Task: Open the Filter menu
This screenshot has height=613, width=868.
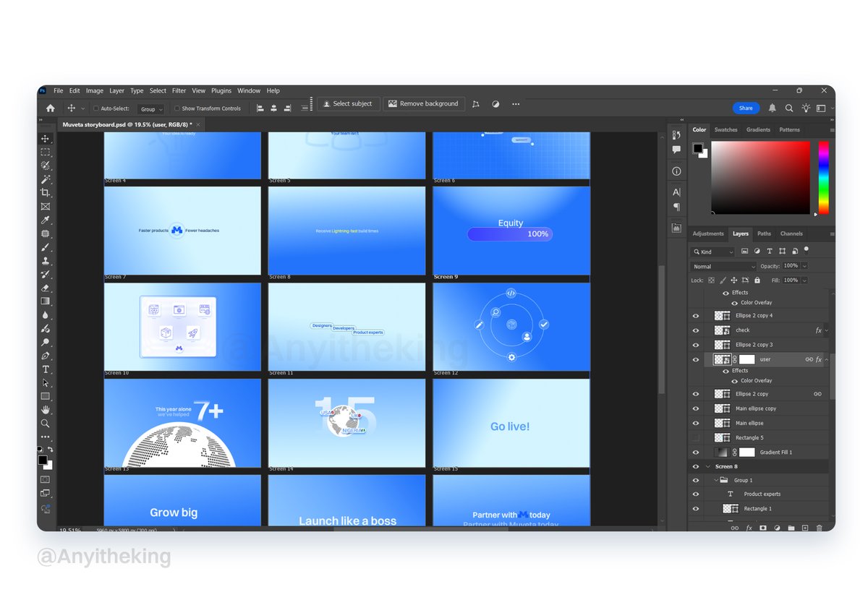Action: (x=179, y=91)
